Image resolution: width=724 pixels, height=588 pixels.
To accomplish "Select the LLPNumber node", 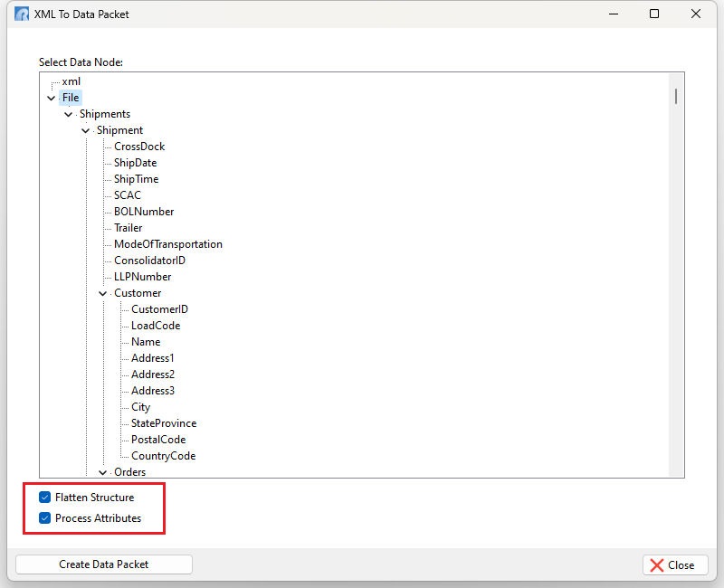I will (143, 277).
